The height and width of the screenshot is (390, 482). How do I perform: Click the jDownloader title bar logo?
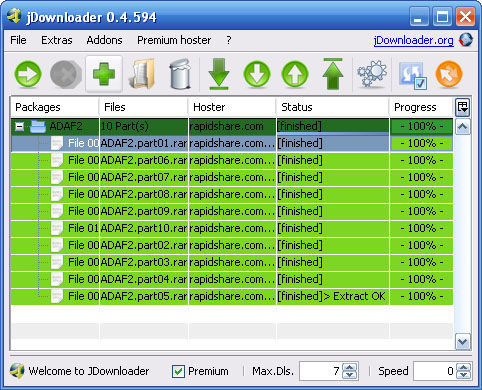[14, 16]
